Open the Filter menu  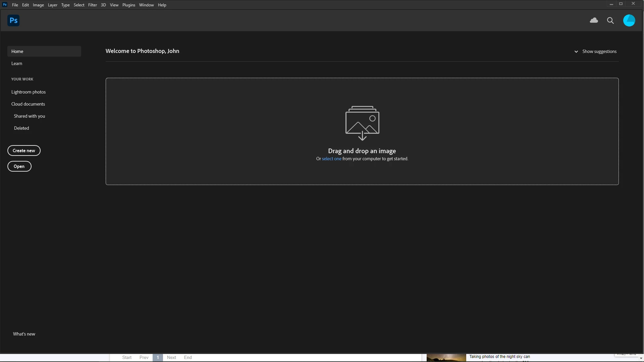pyautogui.click(x=93, y=5)
